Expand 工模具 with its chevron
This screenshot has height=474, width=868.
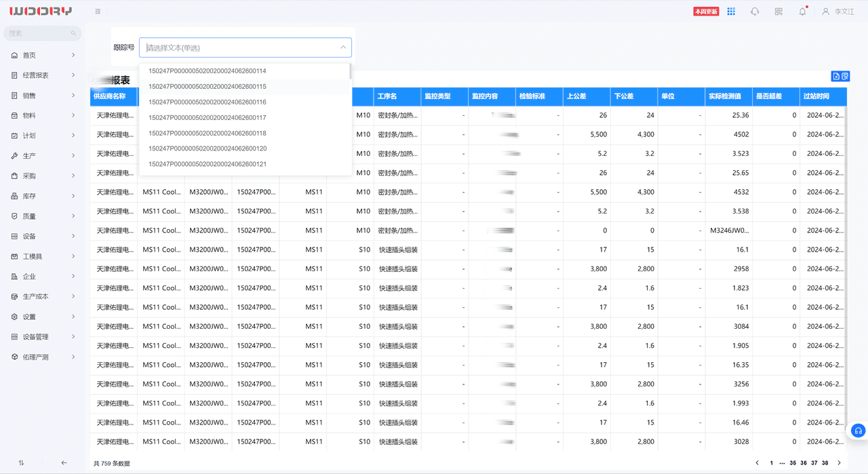[x=73, y=256]
